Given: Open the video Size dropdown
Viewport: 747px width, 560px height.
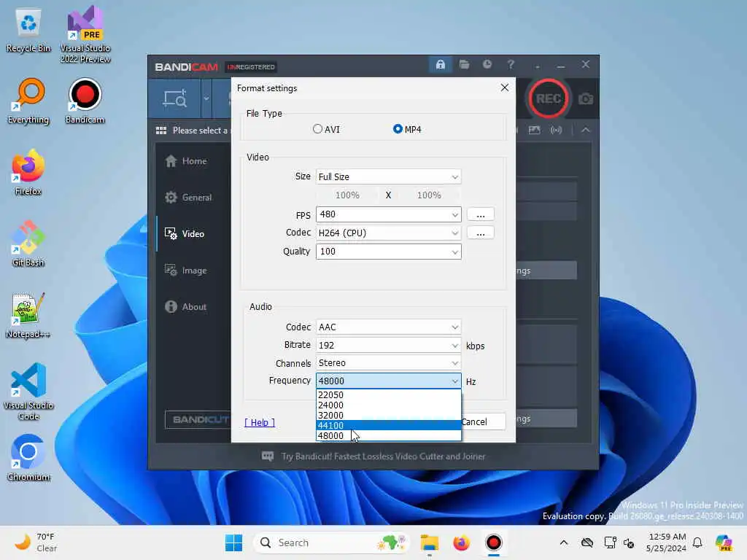Looking at the screenshot, I should pos(388,176).
